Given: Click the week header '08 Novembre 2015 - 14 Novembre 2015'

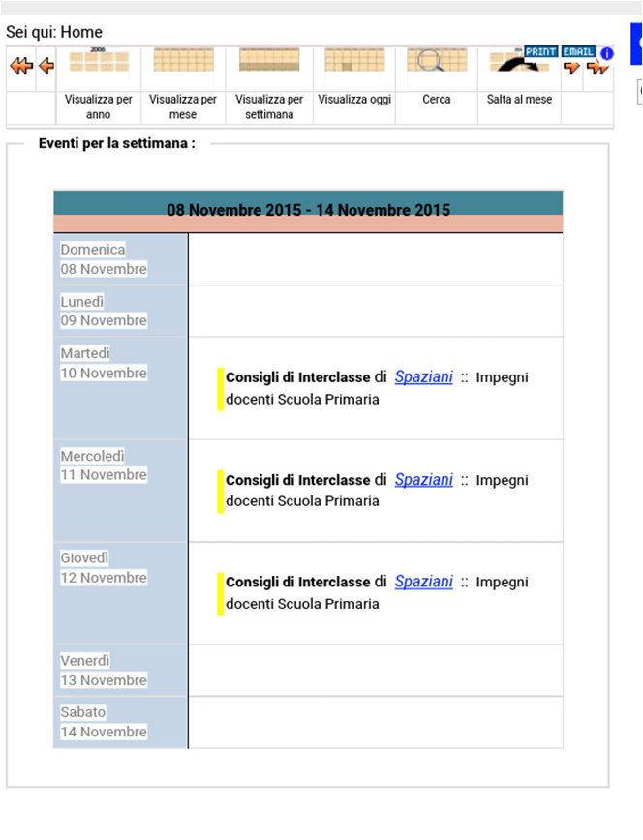Looking at the screenshot, I should (x=308, y=210).
